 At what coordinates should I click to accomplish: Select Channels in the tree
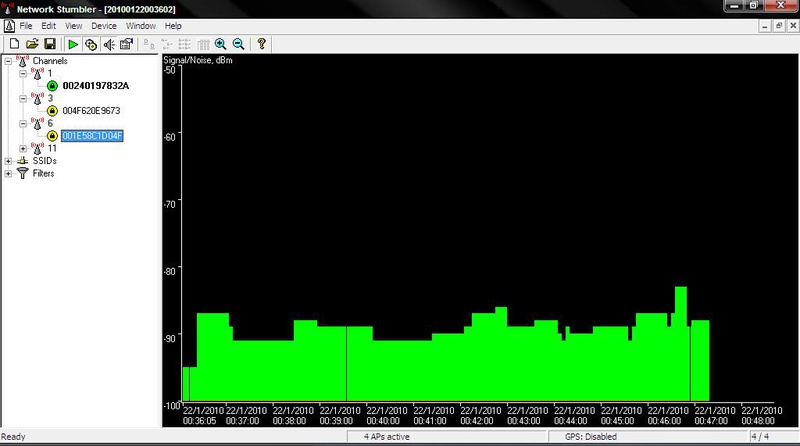click(x=50, y=61)
